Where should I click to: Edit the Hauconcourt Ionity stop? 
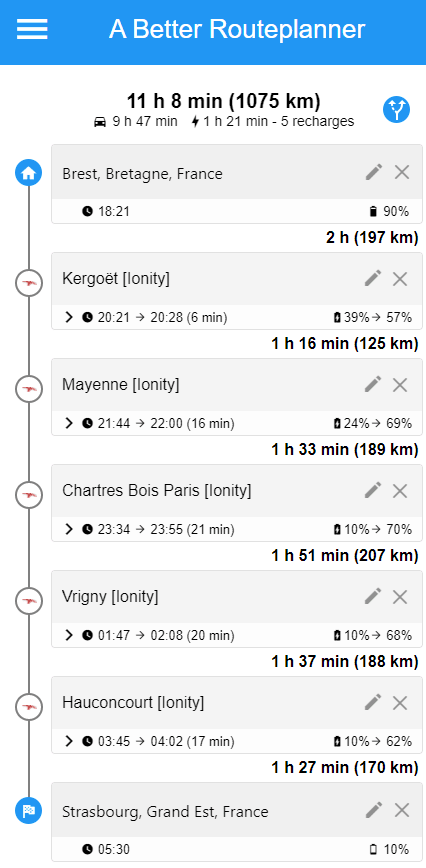point(373,702)
